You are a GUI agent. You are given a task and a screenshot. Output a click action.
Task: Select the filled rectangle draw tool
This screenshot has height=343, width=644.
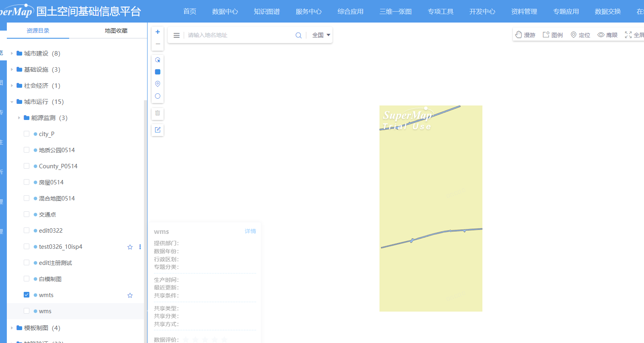pyautogui.click(x=158, y=72)
